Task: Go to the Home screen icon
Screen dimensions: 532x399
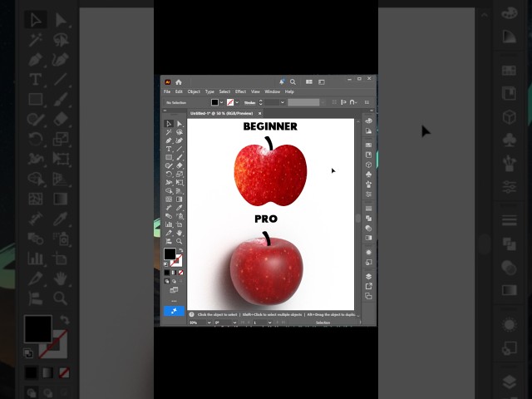Action: coord(179,82)
